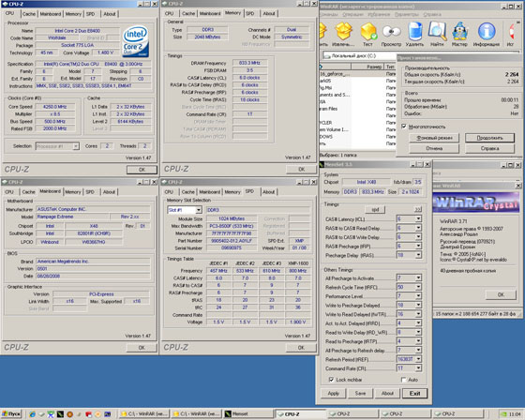Viewport: 525px width, 420px height.
Task: Click OK in CPU-Z SPD window
Action: pos(301,347)
